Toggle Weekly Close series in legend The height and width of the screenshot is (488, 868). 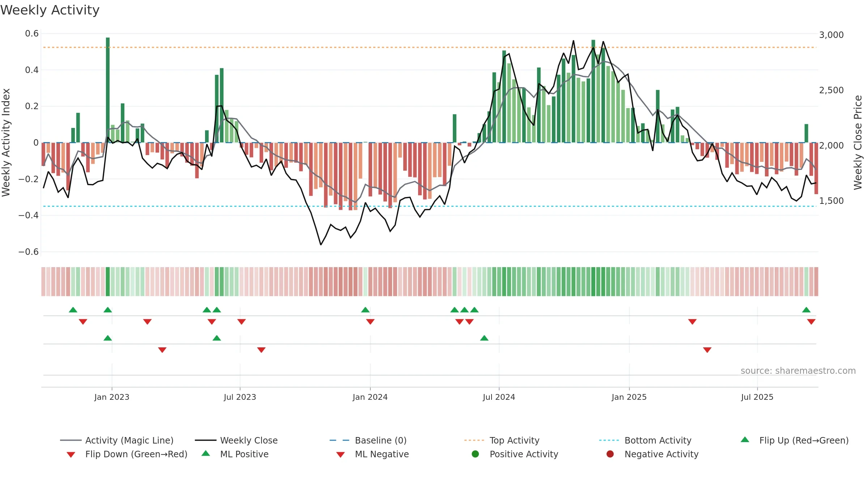tap(236, 440)
